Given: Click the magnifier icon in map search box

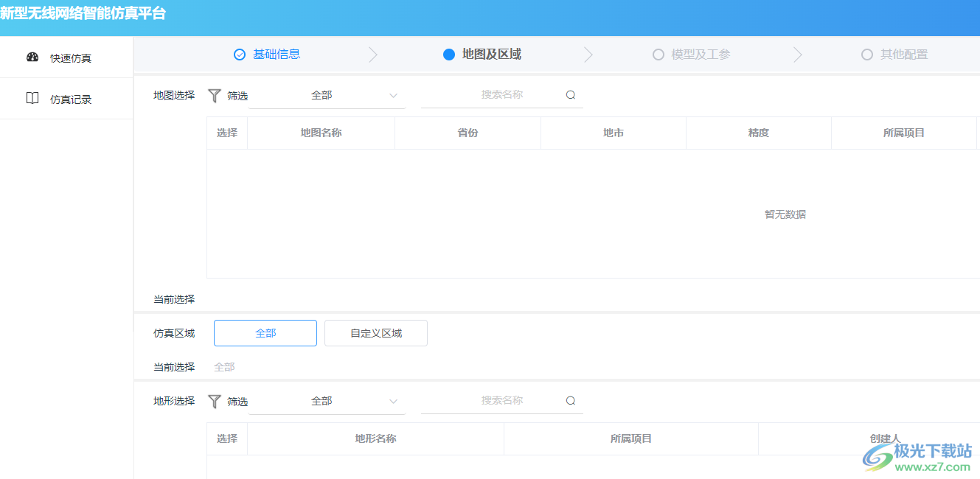Looking at the screenshot, I should point(571,94).
